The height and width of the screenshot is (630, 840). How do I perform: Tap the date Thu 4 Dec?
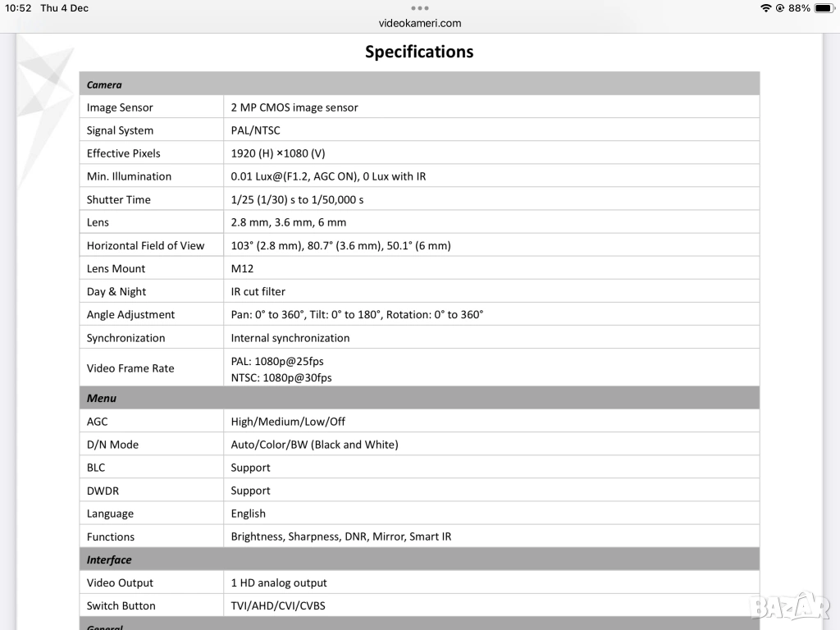coord(64,8)
